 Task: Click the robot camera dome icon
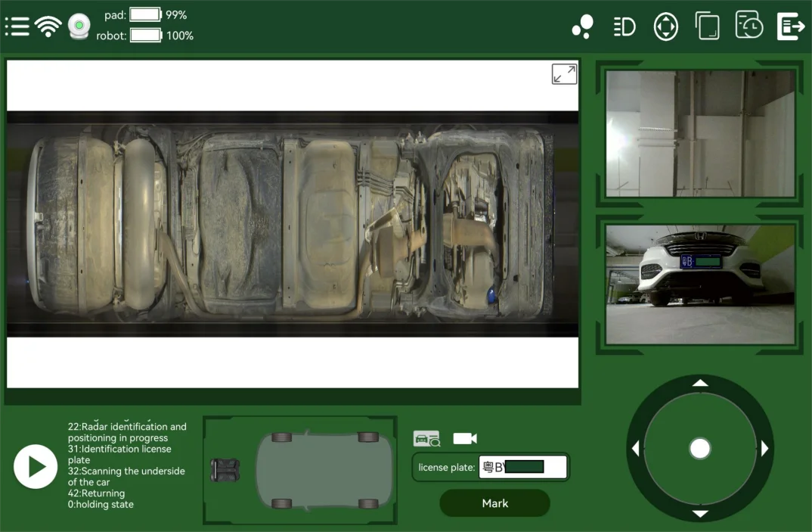[x=79, y=26]
